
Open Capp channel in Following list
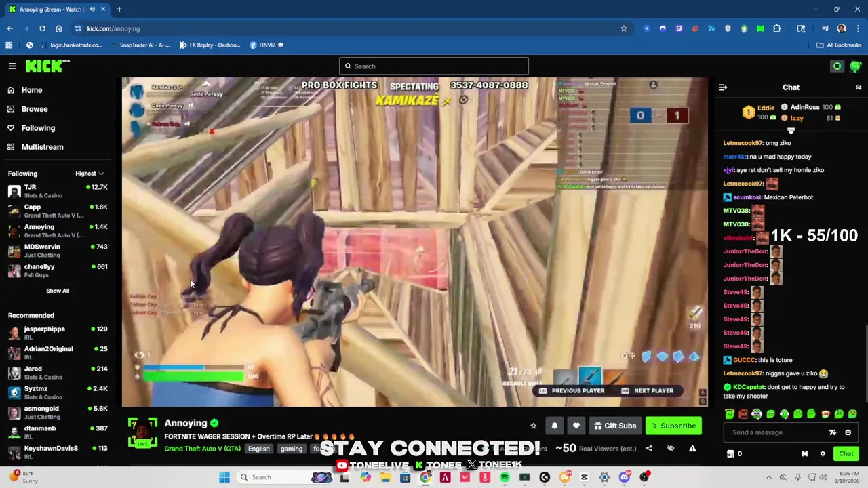click(x=57, y=211)
